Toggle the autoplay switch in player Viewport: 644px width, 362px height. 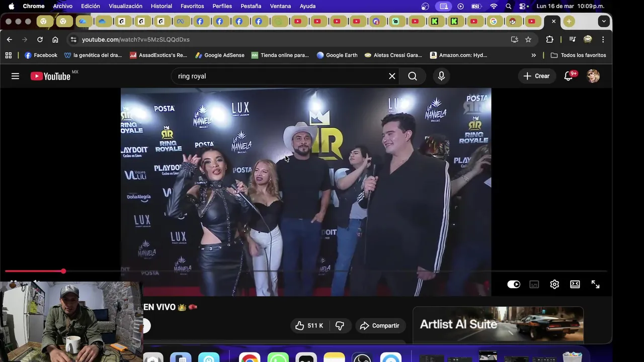click(514, 284)
